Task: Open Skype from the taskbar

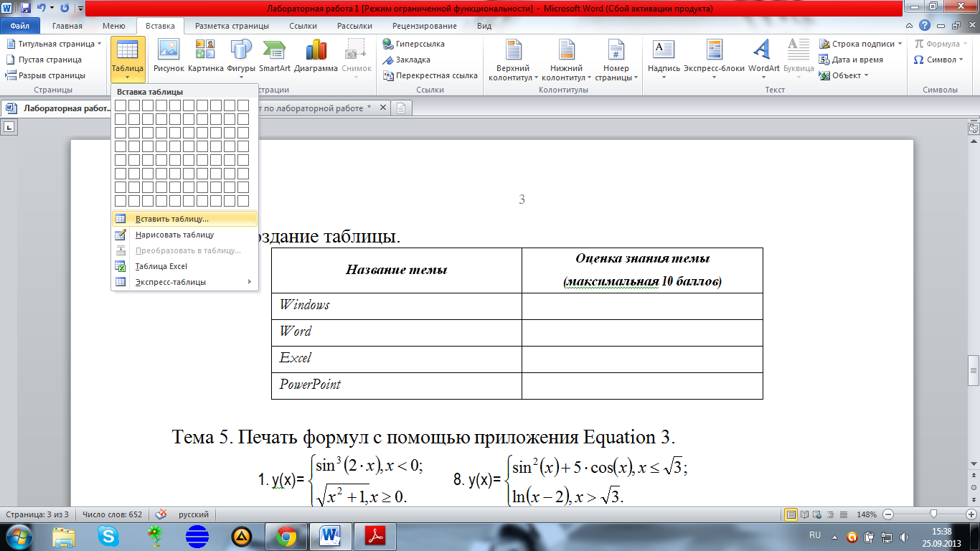Action: tap(109, 536)
